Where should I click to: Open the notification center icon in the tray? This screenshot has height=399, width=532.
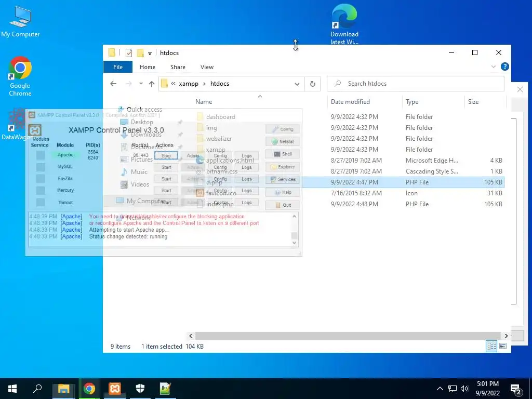click(x=516, y=389)
